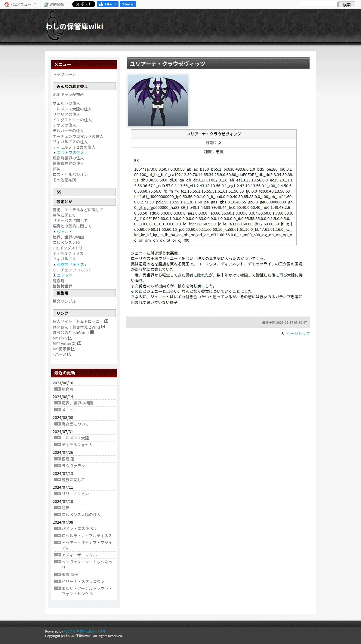Focus the search input field
This screenshot has width=361, height=644.
pos(319,4)
